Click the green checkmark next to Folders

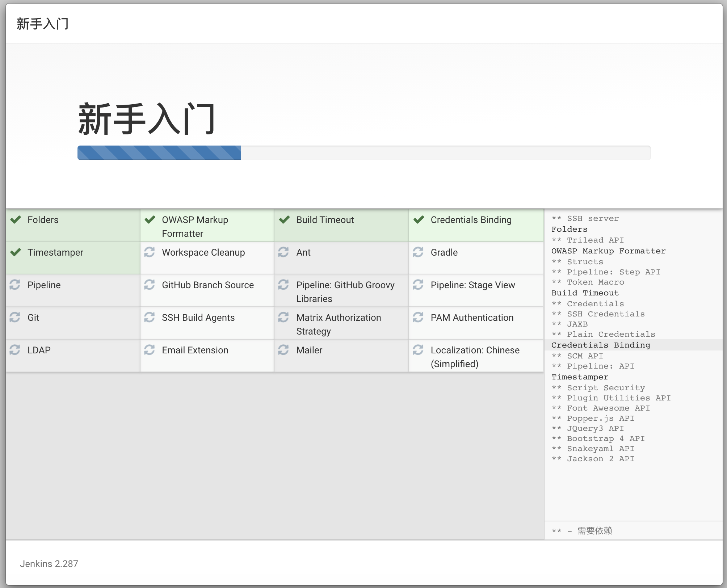point(16,220)
